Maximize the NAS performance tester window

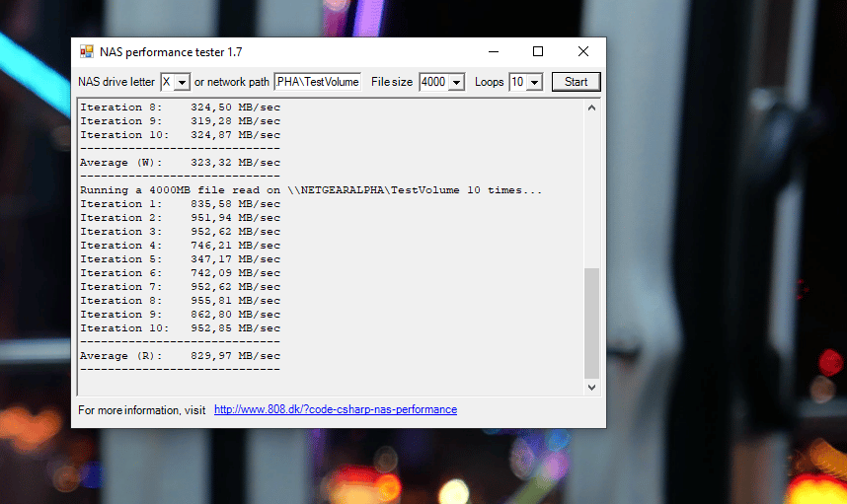point(538,52)
